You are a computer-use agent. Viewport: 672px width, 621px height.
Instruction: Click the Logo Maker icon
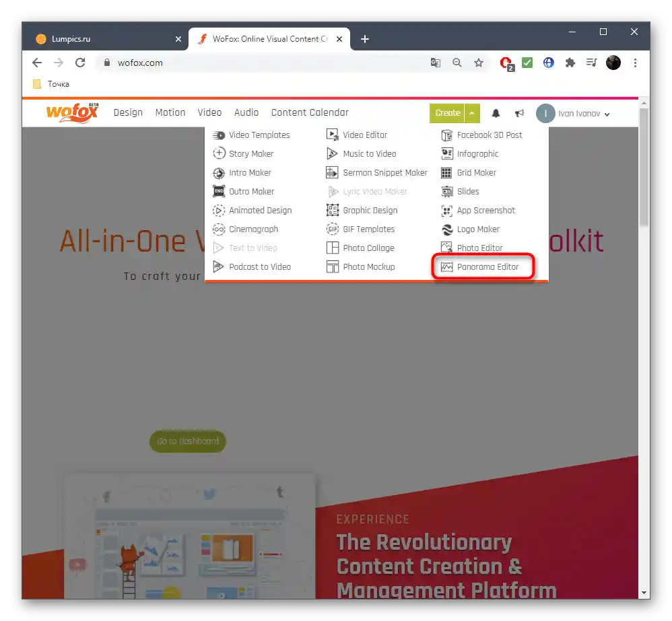[x=446, y=229]
